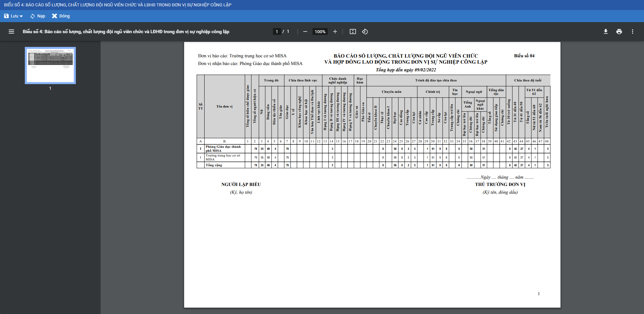The width and height of the screenshot is (644, 314).
Task: Click the Nạp refresh icon
Action: [x=33, y=16]
